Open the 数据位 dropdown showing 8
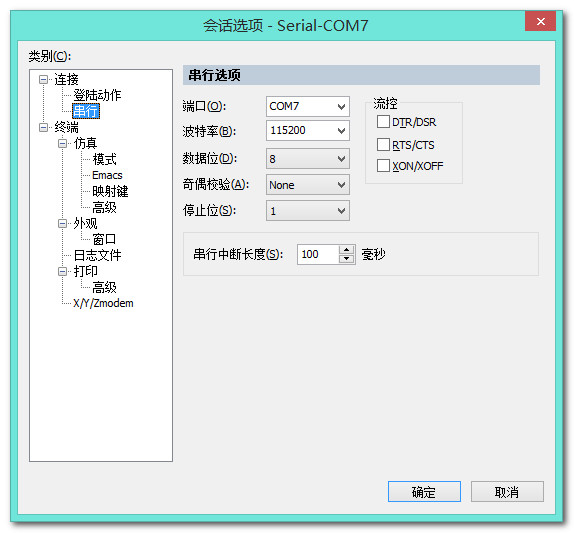This screenshot has width=574, height=533. coord(308,159)
